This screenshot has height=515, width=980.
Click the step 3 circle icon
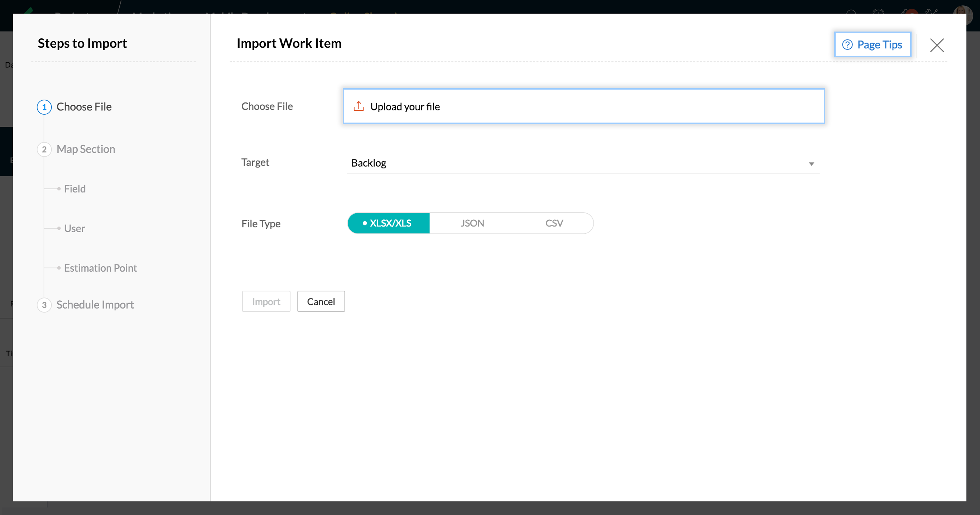pos(44,305)
